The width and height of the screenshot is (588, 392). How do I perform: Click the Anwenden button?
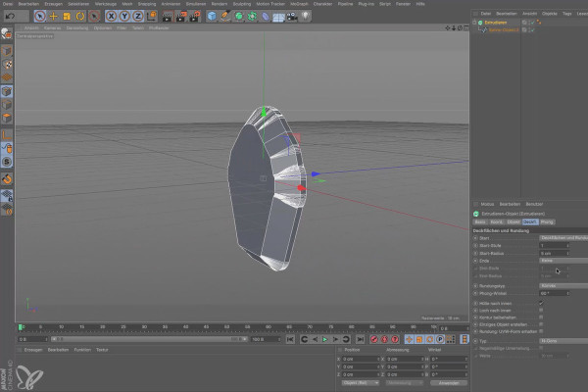click(x=449, y=383)
